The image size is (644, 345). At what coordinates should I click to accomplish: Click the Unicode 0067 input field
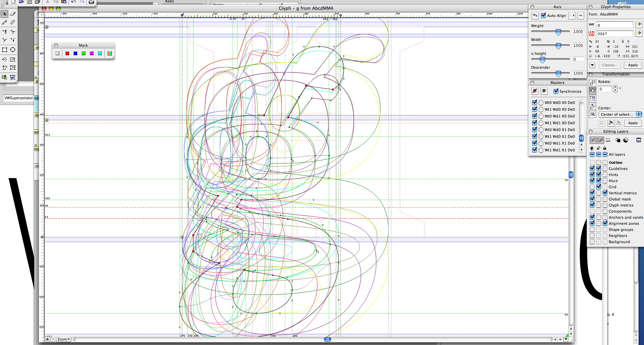click(x=615, y=34)
